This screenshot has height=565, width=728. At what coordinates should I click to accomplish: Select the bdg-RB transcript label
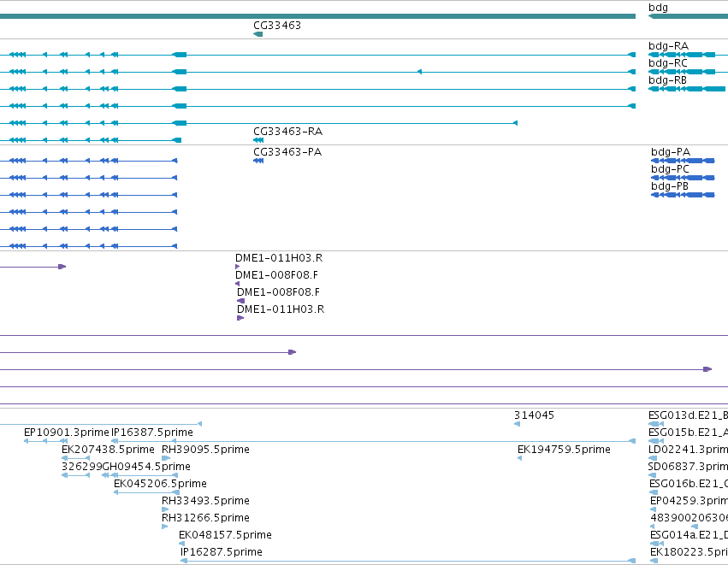[x=667, y=80]
